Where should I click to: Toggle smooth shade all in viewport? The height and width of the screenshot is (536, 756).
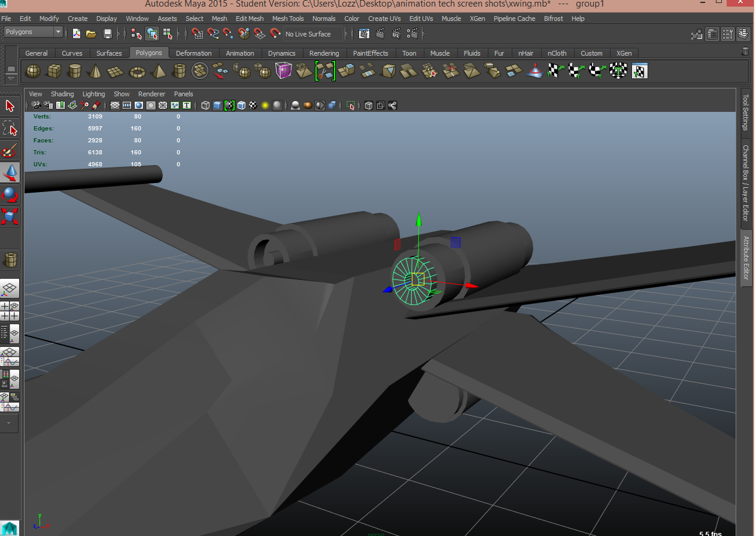coord(217,105)
